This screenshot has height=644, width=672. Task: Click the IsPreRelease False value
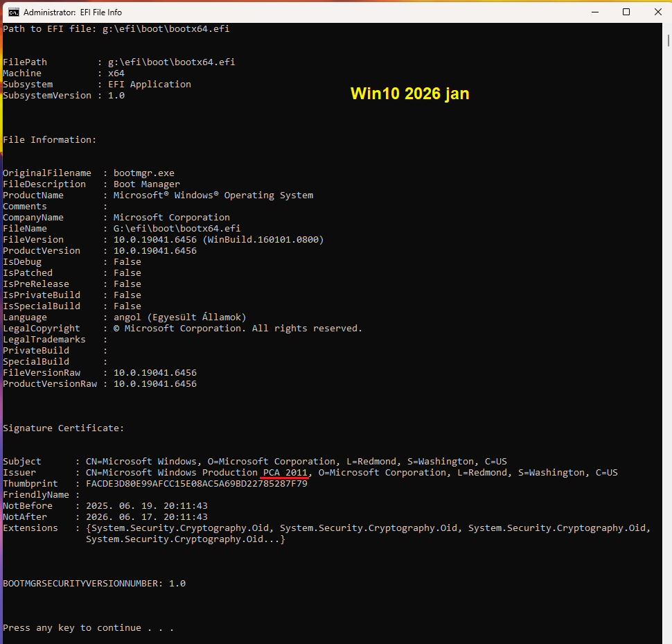click(127, 284)
